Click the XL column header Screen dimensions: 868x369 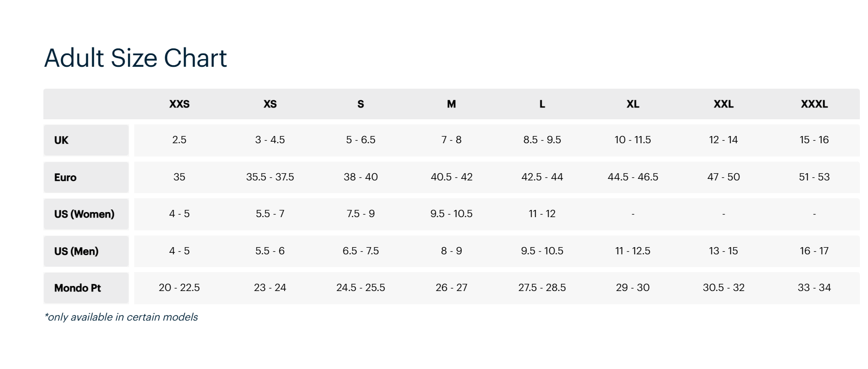(633, 104)
